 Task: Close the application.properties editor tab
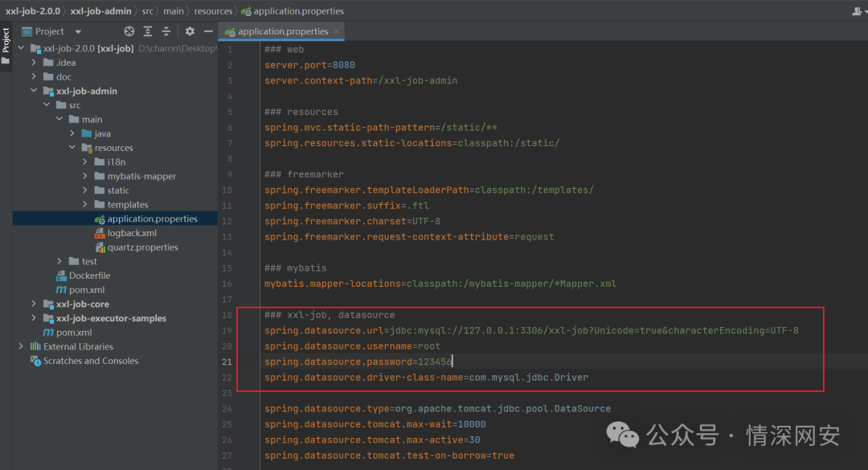point(336,31)
